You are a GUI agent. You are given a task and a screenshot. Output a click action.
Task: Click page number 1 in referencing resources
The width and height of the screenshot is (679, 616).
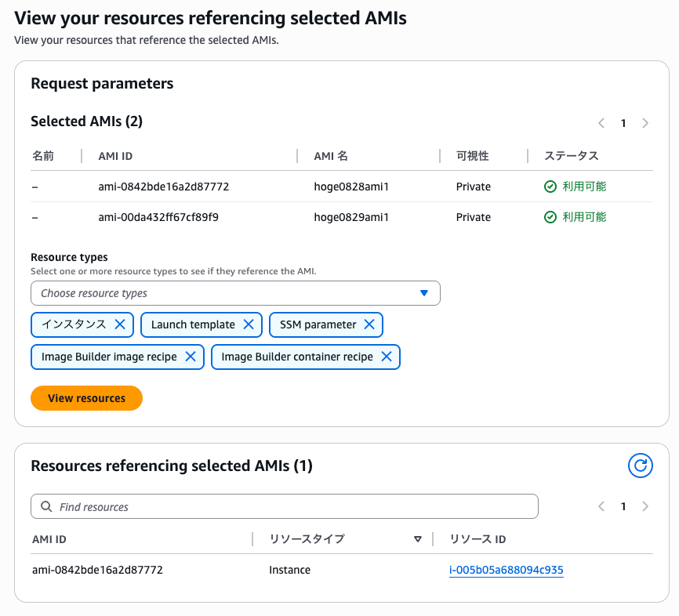[623, 506]
